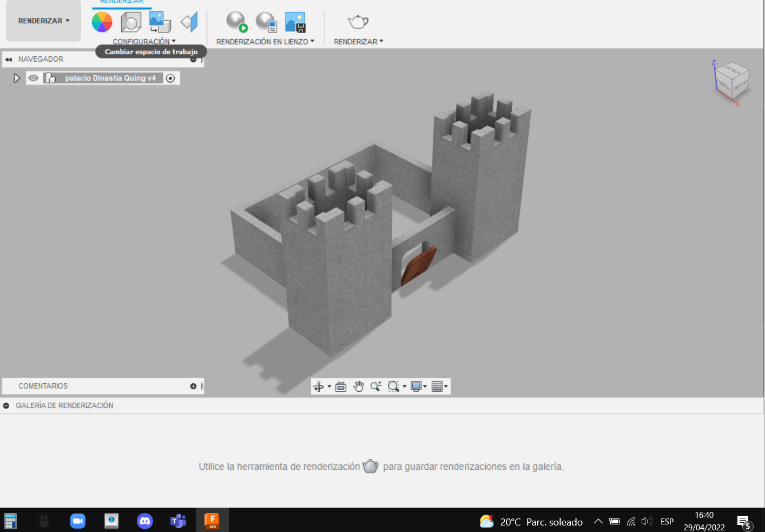Select palacio Dinastia Quing v4 item

click(x=110, y=78)
